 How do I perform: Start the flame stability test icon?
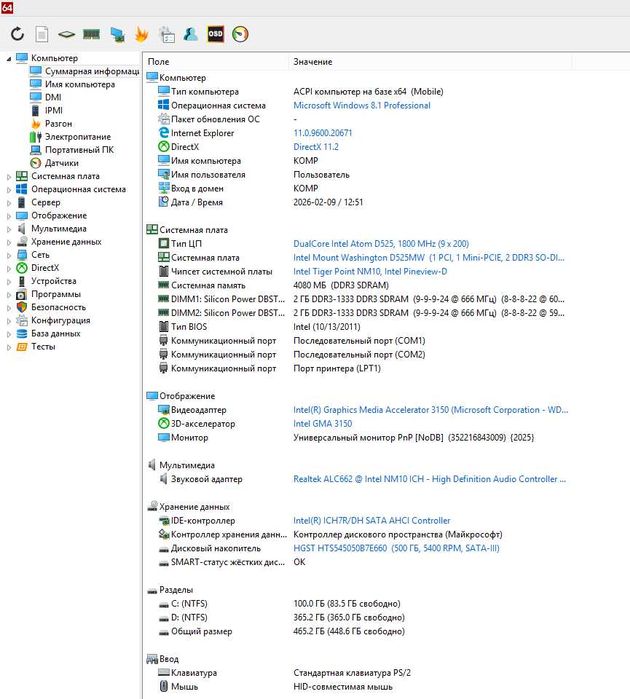tap(142, 34)
